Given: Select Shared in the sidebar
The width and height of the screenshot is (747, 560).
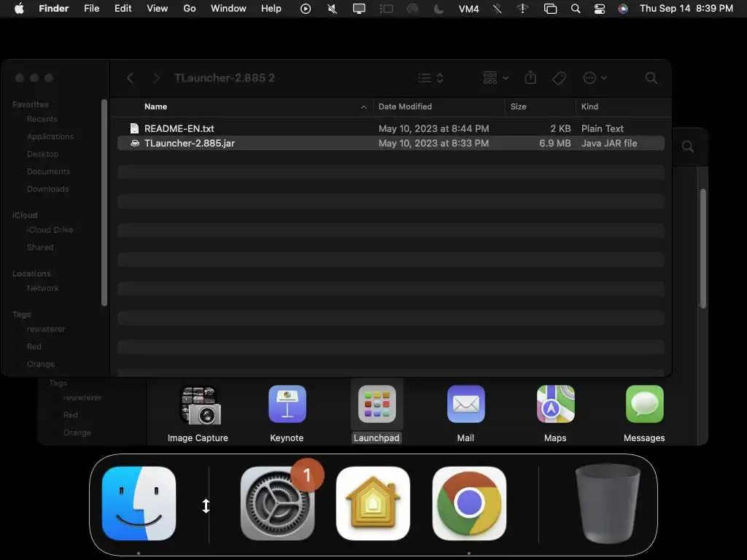Looking at the screenshot, I should (x=40, y=247).
